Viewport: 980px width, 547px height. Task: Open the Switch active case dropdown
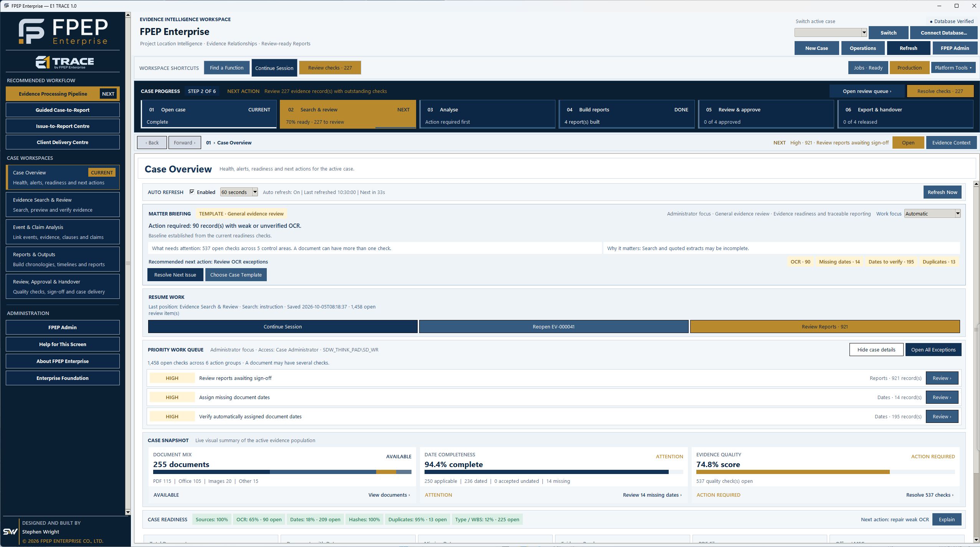click(x=864, y=33)
